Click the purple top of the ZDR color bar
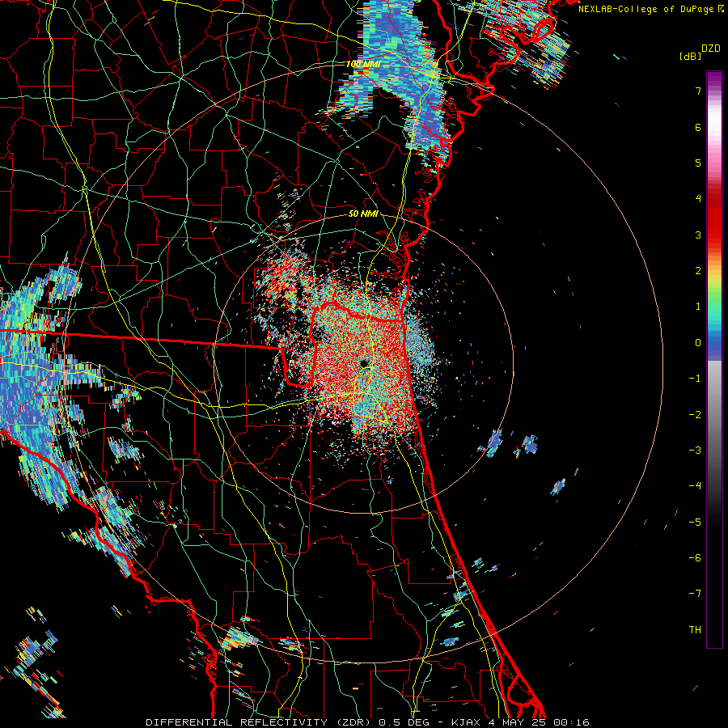The height and width of the screenshot is (728, 728). 714,79
